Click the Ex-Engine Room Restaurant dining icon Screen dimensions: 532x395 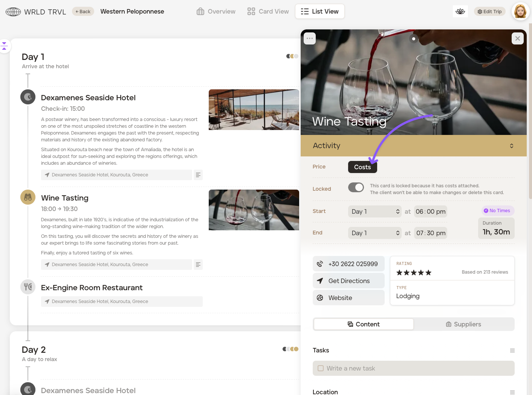click(28, 287)
